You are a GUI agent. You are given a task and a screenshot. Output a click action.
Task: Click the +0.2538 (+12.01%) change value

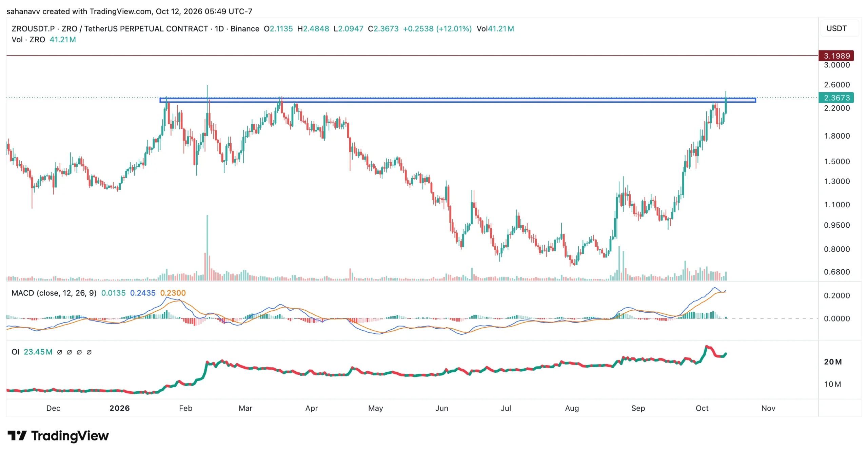click(437, 29)
